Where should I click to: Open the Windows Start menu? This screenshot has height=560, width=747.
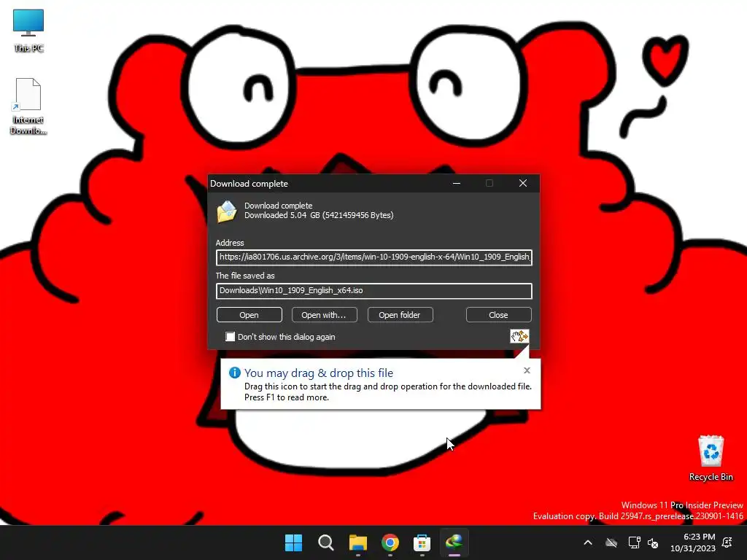coord(293,542)
